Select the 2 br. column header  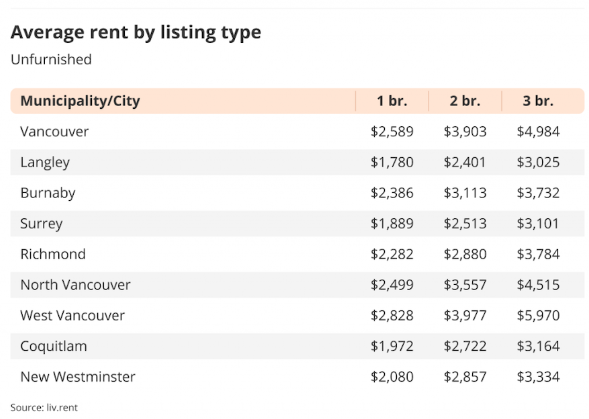pyautogui.click(x=465, y=101)
